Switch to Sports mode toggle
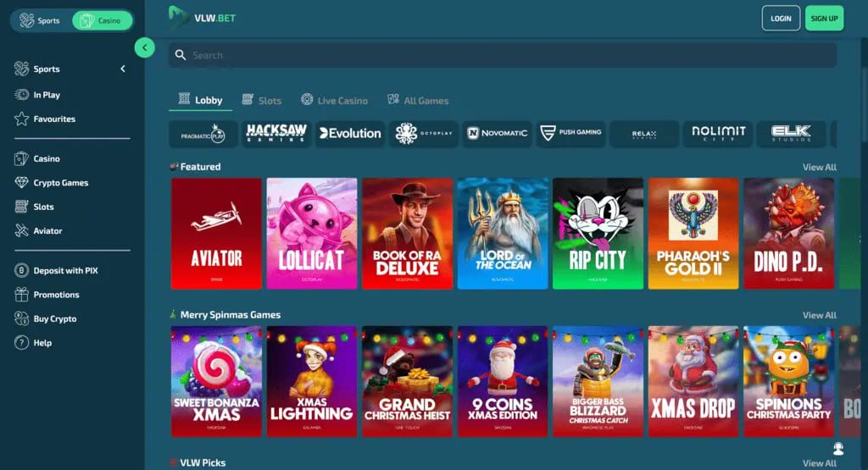 [40, 20]
